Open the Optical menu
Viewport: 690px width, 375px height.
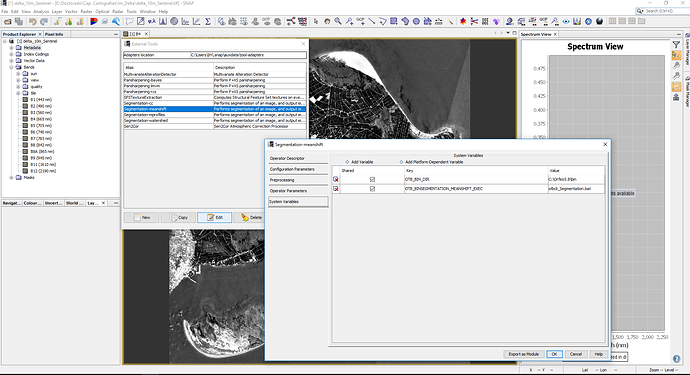pyautogui.click(x=102, y=11)
